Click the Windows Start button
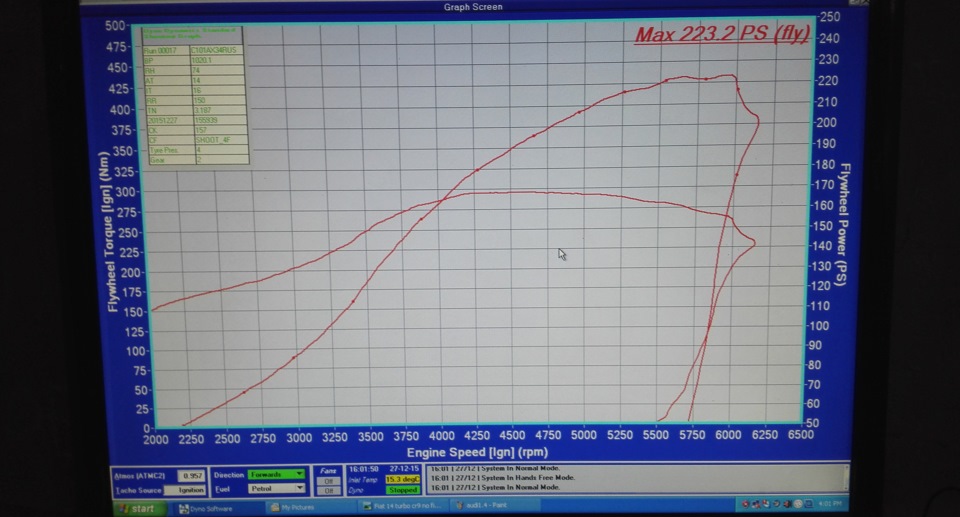 point(138,508)
